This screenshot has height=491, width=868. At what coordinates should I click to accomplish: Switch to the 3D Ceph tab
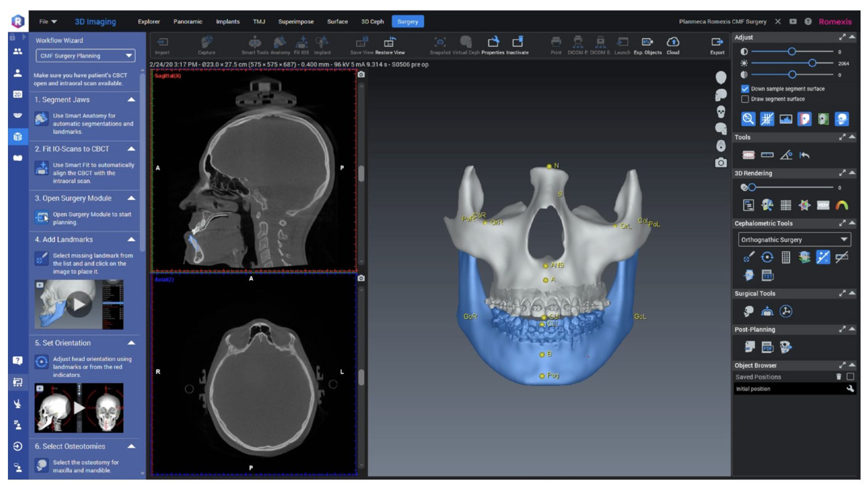(373, 21)
